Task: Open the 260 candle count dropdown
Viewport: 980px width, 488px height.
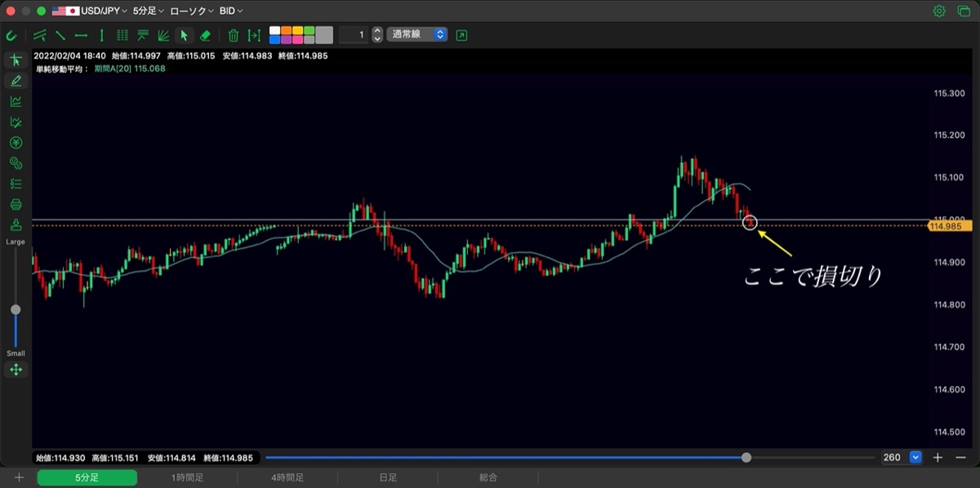Action: tap(915, 458)
